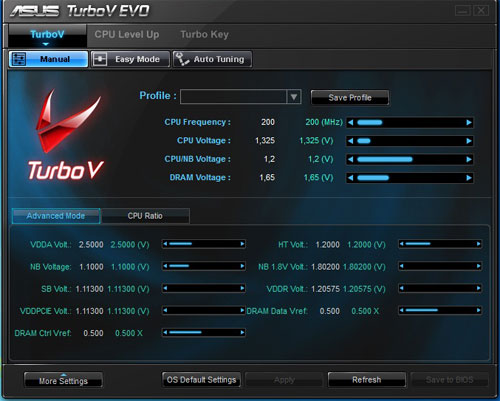Open the CPU Level Up tab
This screenshot has width=500, height=401.
pyautogui.click(x=127, y=34)
